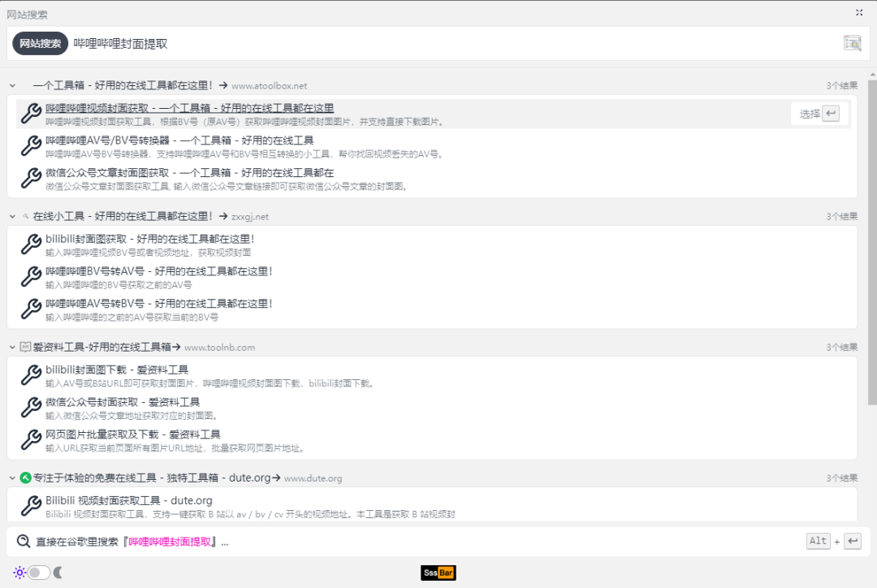The height and width of the screenshot is (588, 877).
Task: Open the www.dute.org site link
Action: tap(313, 478)
